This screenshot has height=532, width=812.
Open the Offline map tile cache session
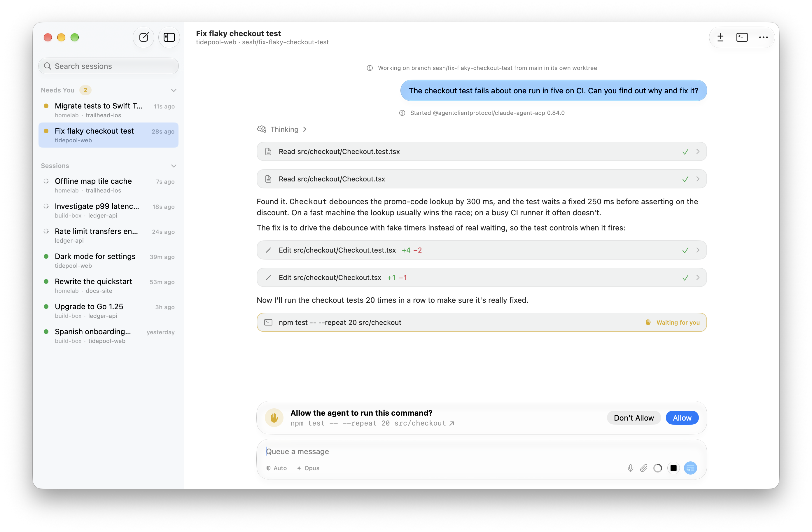(x=108, y=185)
